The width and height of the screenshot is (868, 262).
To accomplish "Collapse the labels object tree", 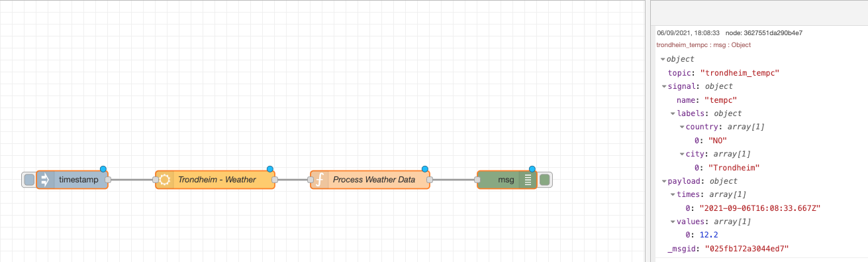I will (673, 113).
